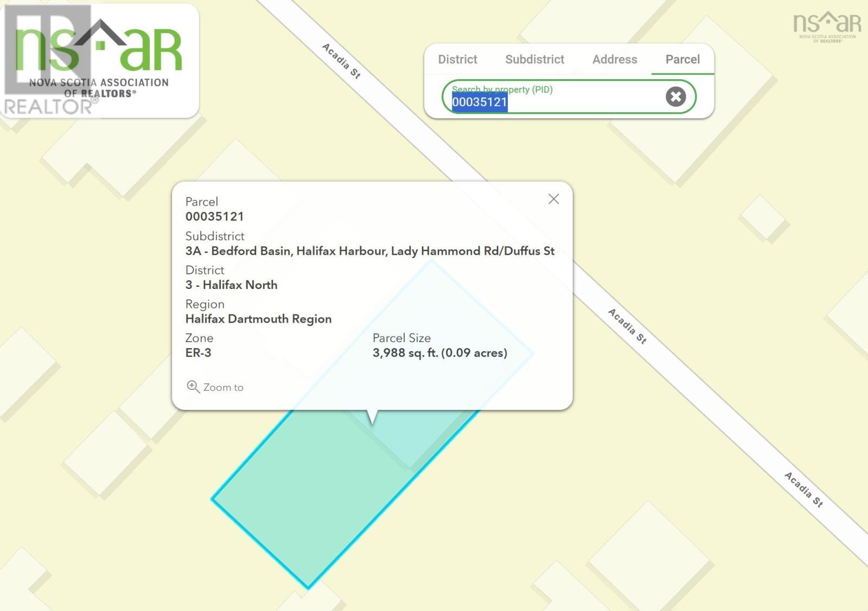Click the Zoom to link text

click(x=223, y=388)
